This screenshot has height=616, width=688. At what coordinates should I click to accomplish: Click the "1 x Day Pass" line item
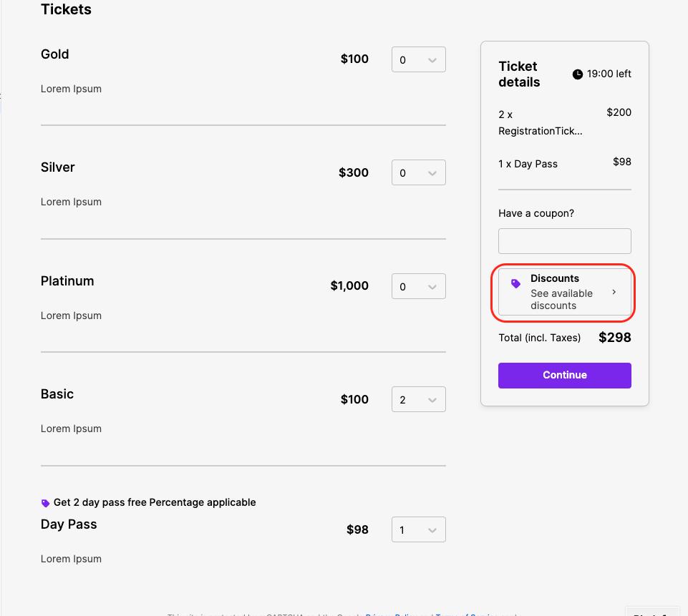[528, 164]
